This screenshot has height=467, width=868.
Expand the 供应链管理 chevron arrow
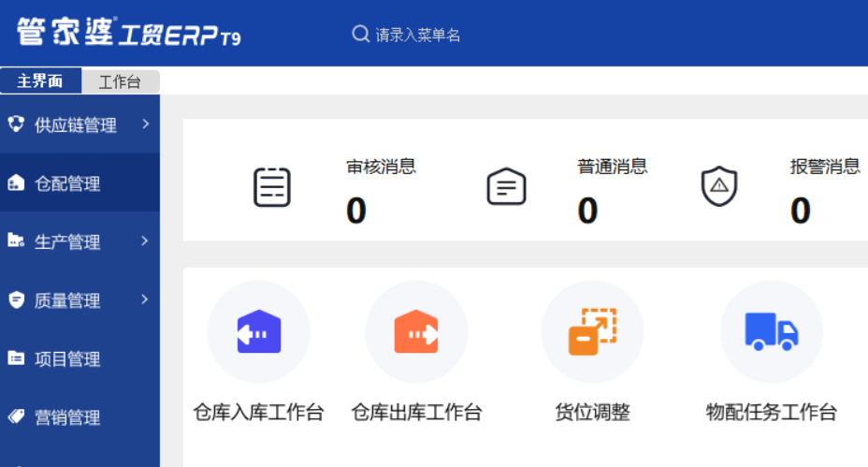(146, 124)
